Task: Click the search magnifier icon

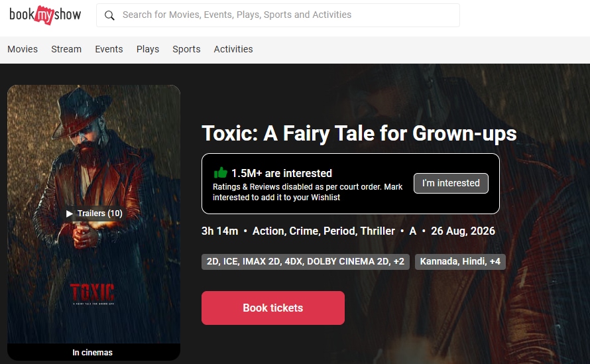Action: pos(109,15)
